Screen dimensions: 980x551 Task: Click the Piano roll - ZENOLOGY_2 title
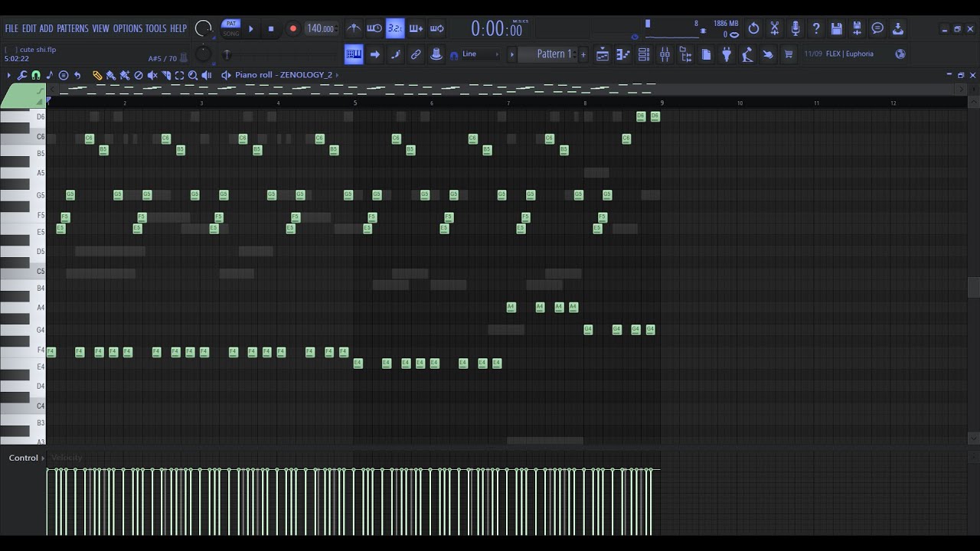284,75
